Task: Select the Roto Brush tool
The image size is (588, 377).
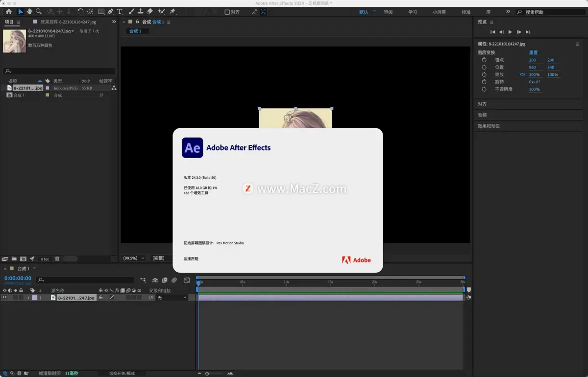Action: coord(161,11)
